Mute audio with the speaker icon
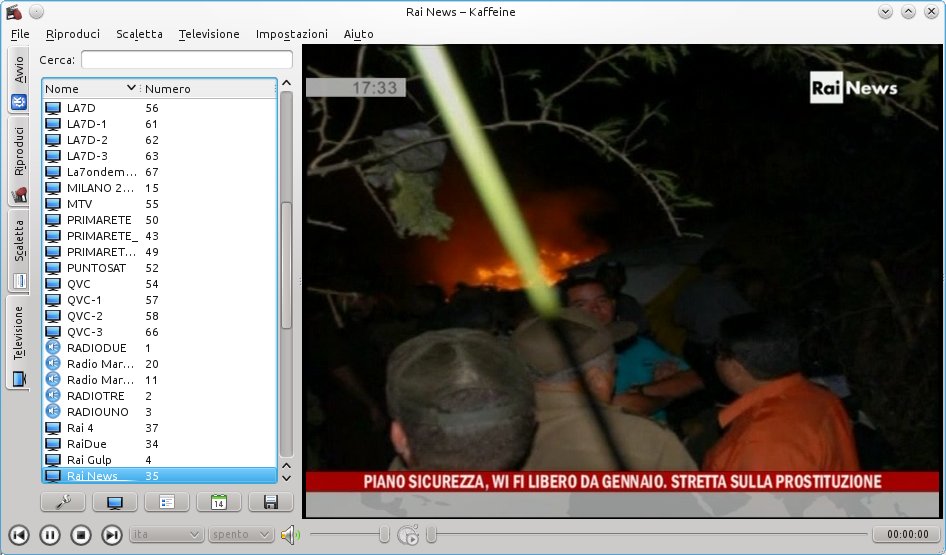 click(x=290, y=534)
